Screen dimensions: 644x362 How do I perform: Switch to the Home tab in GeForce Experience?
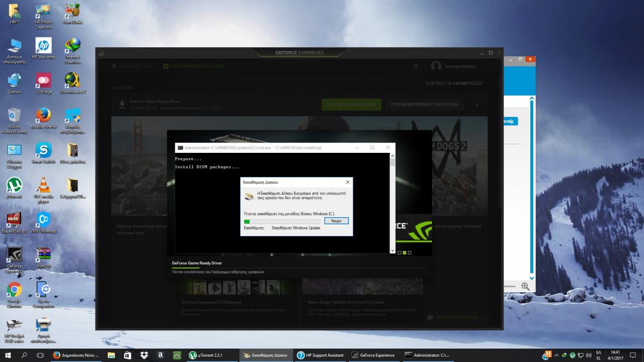131,66
